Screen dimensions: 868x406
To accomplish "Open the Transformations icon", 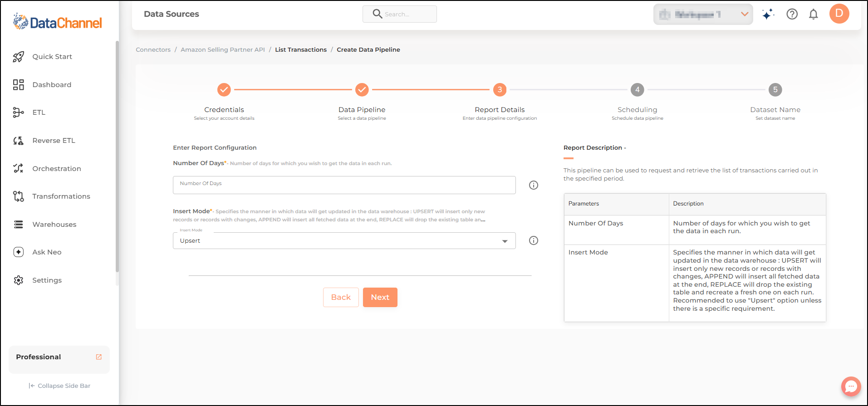I will click(x=18, y=196).
